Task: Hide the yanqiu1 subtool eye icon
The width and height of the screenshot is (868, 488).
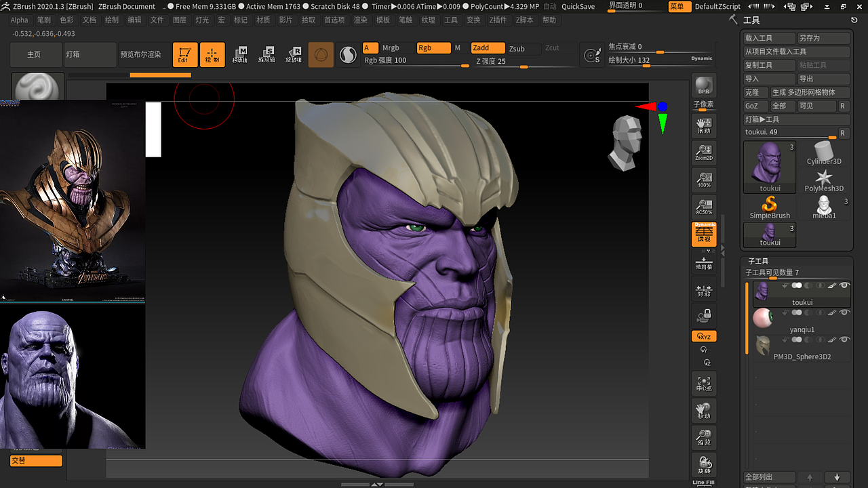Action: tap(845, 312)
